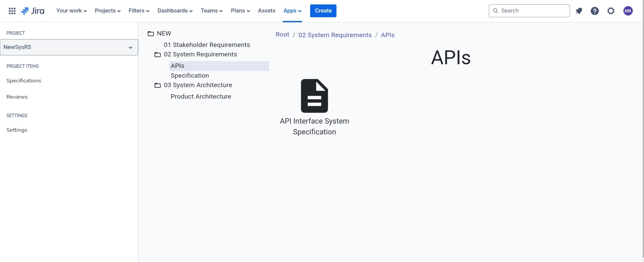Click the Jira logo
The image size is (644, 262).
point(33,11)
